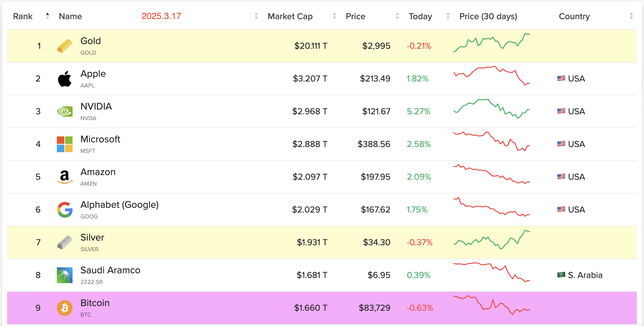Screen dimensions: 644x326
Task: Click the MSFT ticker text
Action: point(88,151)
